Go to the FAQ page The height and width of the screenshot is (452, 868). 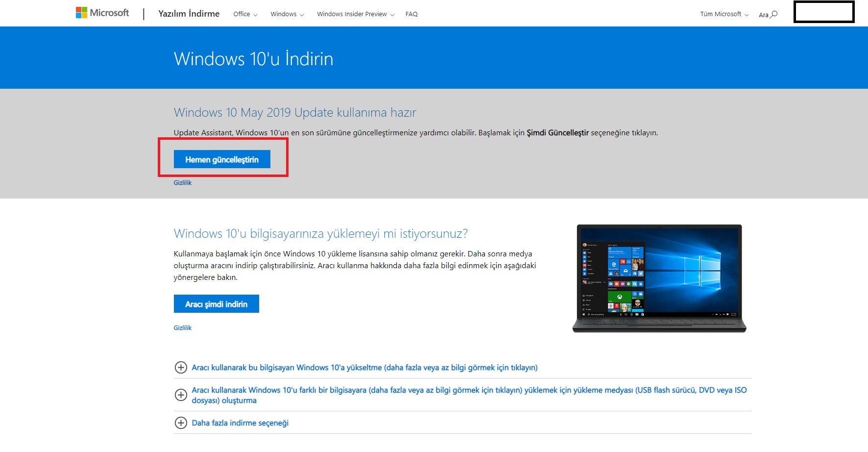click(411, 14)
